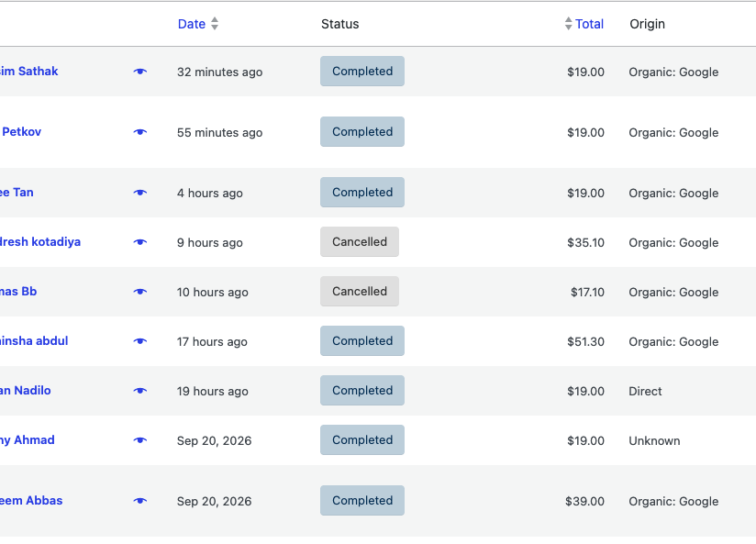This screenshot has height=544, width=756.
Task: Toggle the Date sort arrows
Action: [x=215, y=24]
